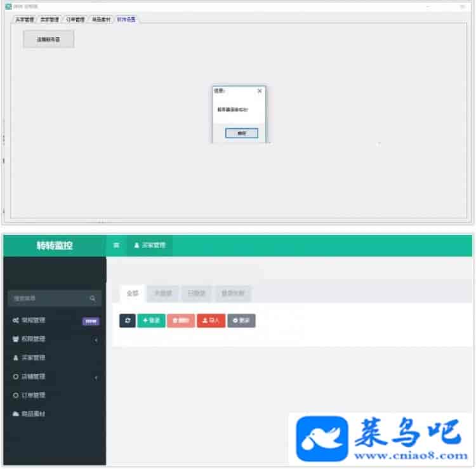Close the message dialog with the X
Image resolution: width=476 pixels, height=469 pixels.
260,91
